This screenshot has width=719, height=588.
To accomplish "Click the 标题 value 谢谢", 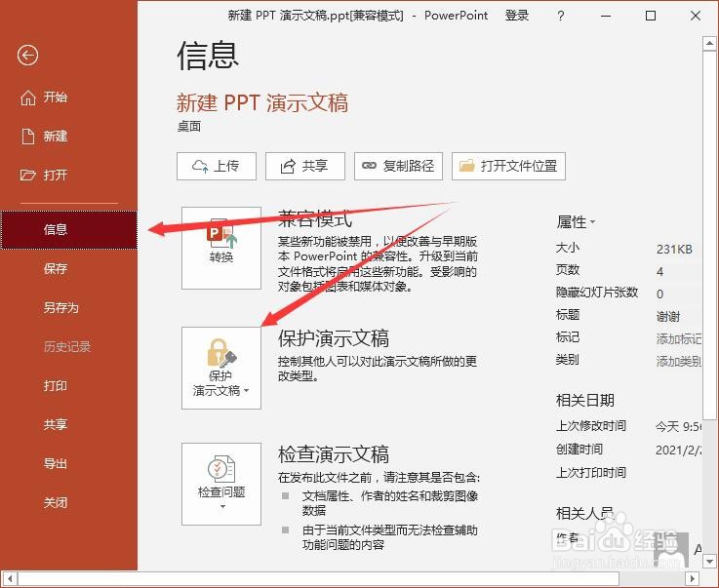I will (668, 316).
